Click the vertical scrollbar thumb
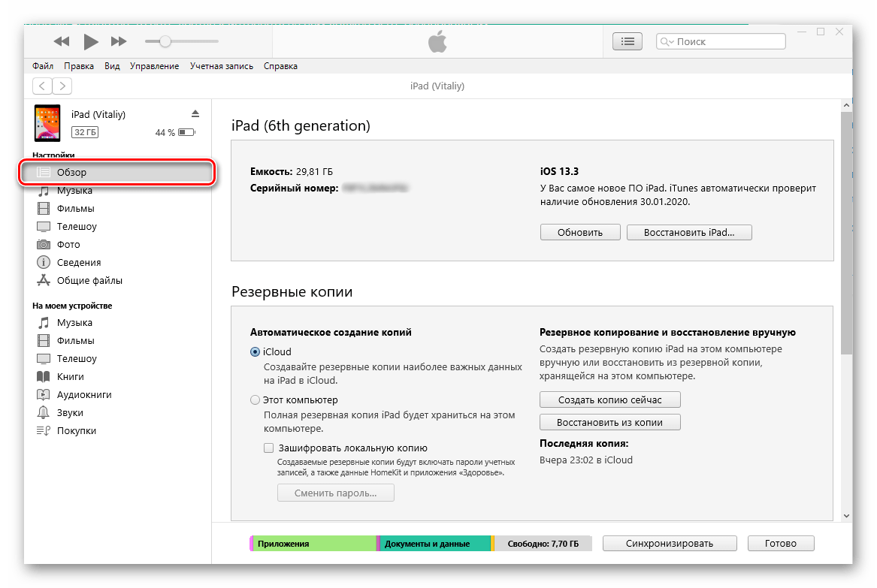877x588 pixels. pyautogui.click(x=846, y=233)
